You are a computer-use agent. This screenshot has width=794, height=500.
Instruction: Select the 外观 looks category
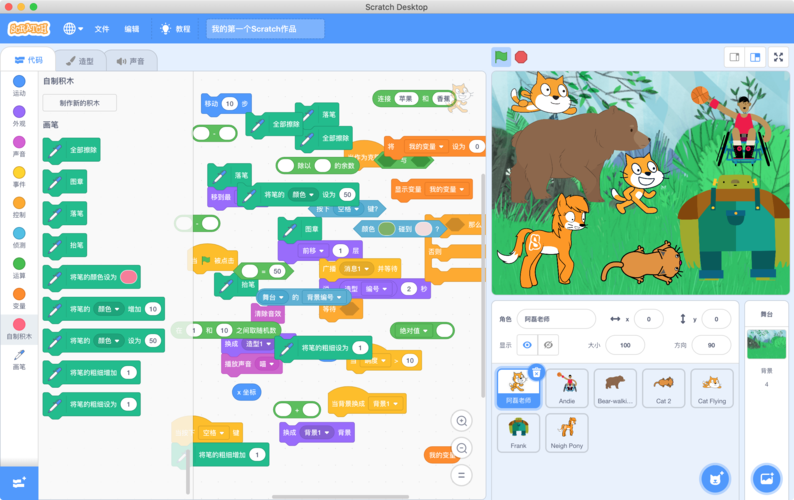(19, 116)
